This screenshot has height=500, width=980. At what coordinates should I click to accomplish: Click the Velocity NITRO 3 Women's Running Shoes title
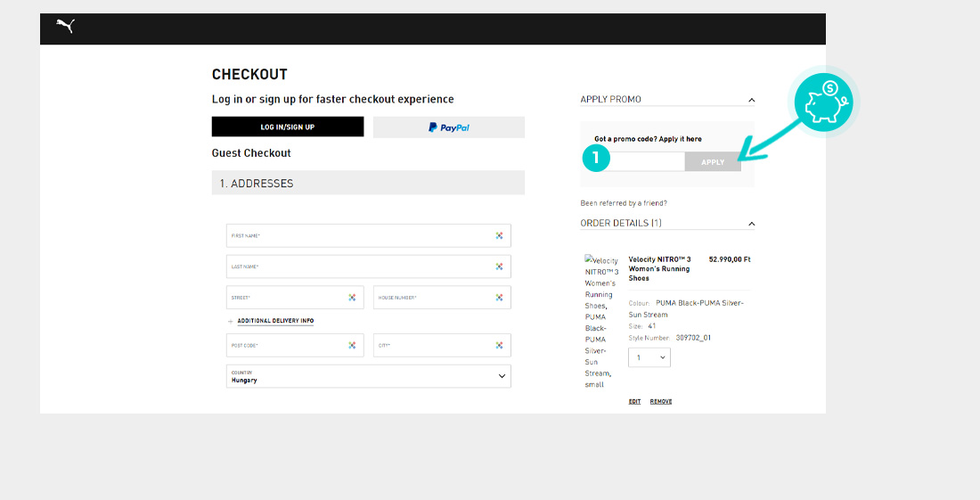(659, 269)
